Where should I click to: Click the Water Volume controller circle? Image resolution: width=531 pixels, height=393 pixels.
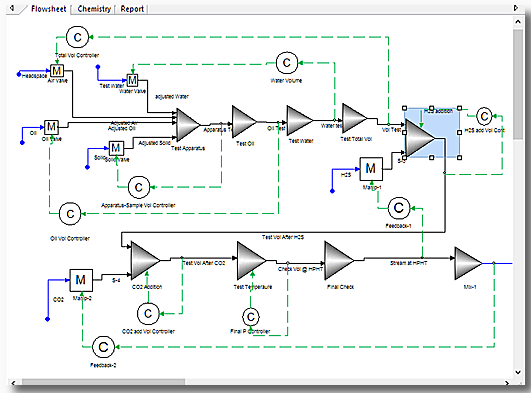[x=287, y=63]
